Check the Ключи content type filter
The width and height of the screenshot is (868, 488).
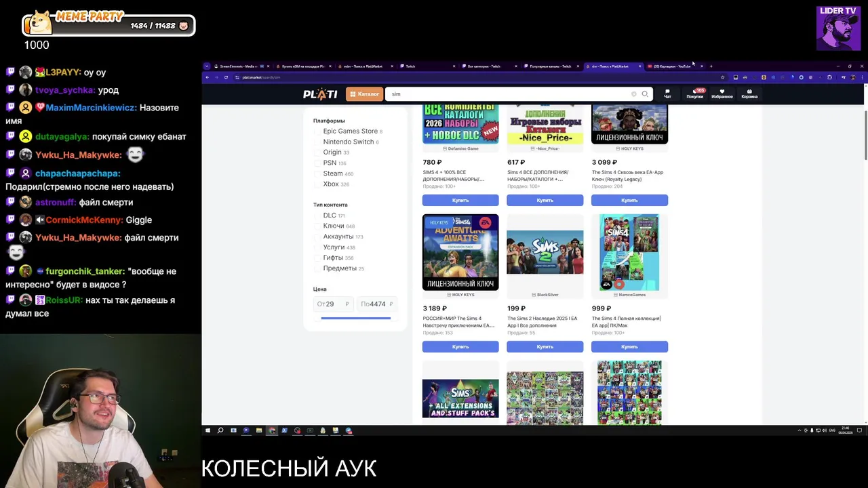point(318,226)
